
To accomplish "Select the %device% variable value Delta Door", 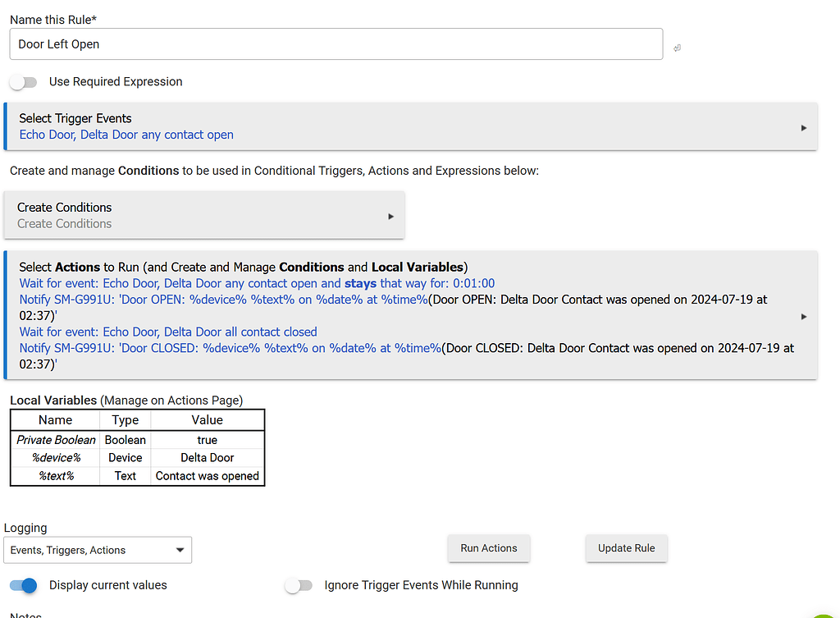I will (x=207, y=458).
